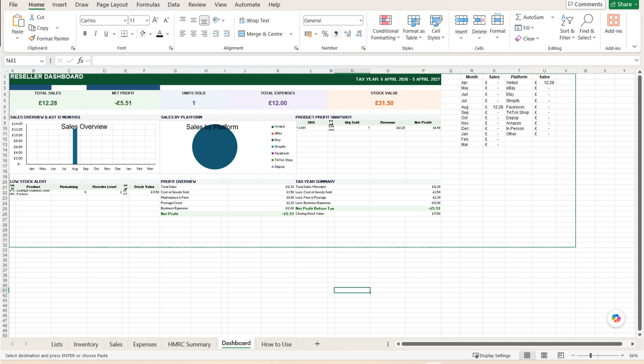Apply percent style to cells
This screenshot has height=364, width=644.
coord(325,34)
